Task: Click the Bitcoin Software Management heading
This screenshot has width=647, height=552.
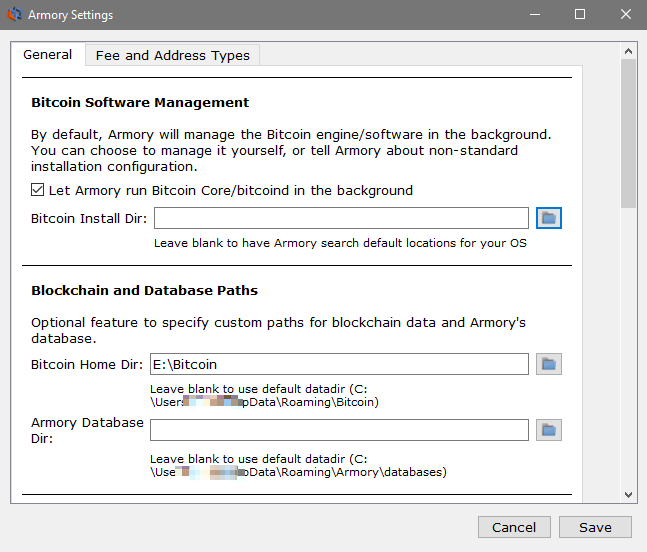Action: pyautogui.click(x=140, y=102)
